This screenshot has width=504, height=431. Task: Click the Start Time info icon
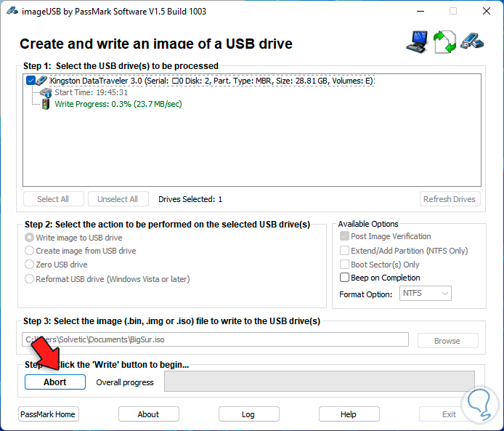46,92
